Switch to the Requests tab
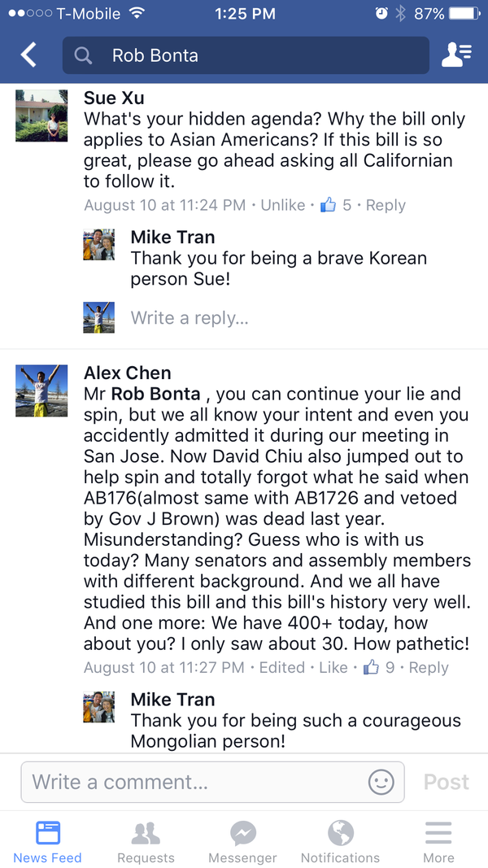The width and height of the screenshot is (488, 868). click(x=146, y=842)
